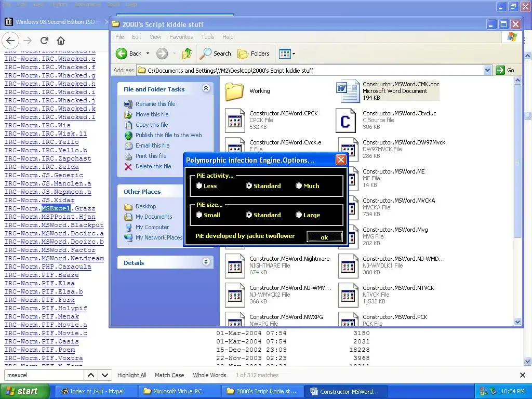Image resolution: width=532 pixels, height=399 pixels.
Task: Select Much for PiE activity
Action: coord(299,185)
